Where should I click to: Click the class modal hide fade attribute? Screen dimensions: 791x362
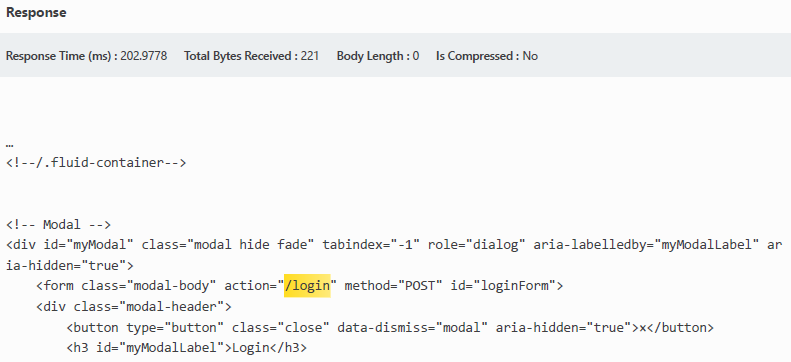(x=228, y=245)
